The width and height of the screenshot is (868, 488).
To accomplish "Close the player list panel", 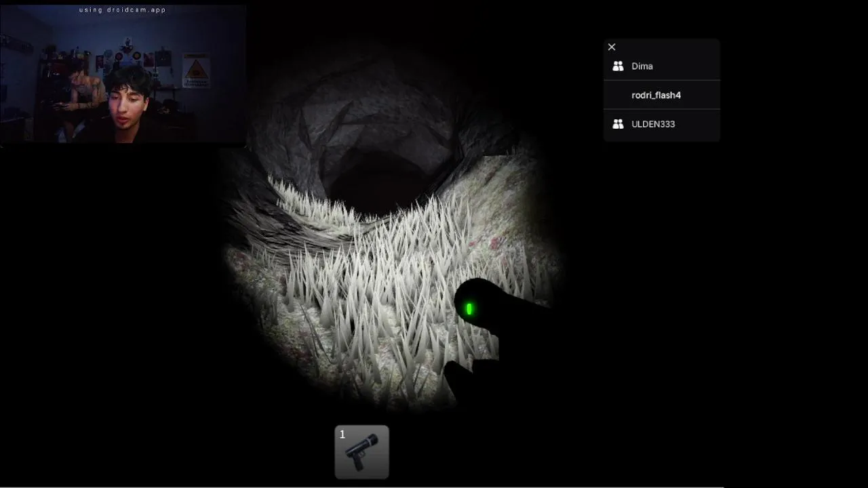I will [612, 47].
